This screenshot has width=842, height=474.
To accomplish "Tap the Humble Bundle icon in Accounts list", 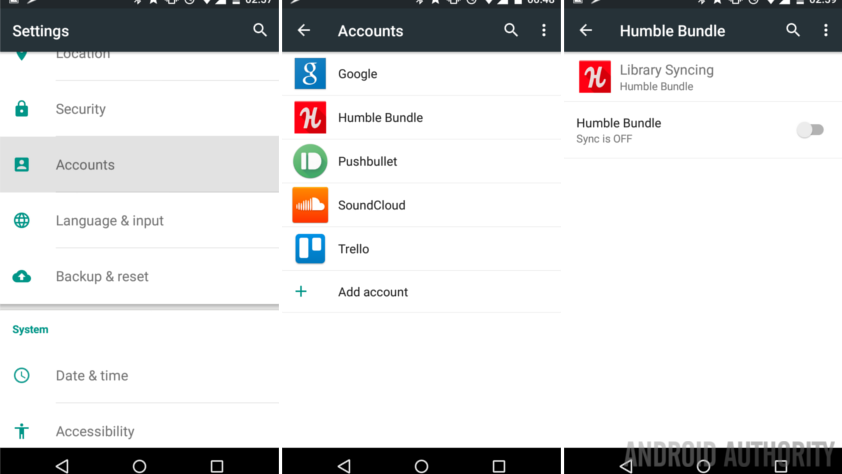I will pyautogui.click(x=310, y=117).
